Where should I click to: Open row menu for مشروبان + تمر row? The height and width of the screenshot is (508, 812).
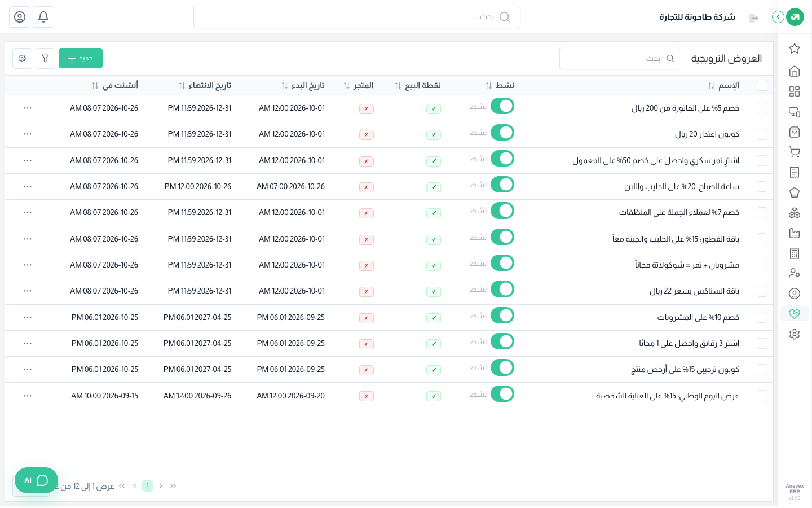pos(28,265)
